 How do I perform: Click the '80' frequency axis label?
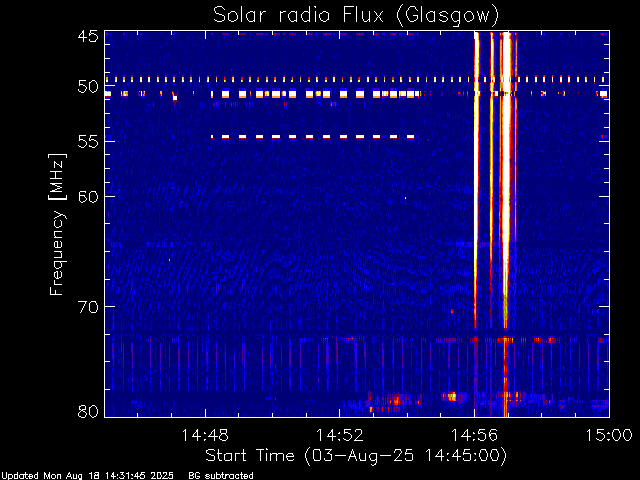tap(88, 411)
